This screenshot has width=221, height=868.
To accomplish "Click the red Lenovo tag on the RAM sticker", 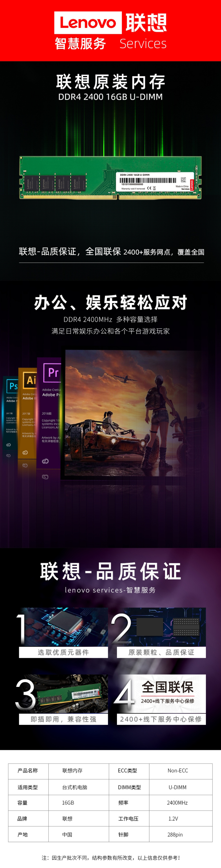I will click(192, 185).
